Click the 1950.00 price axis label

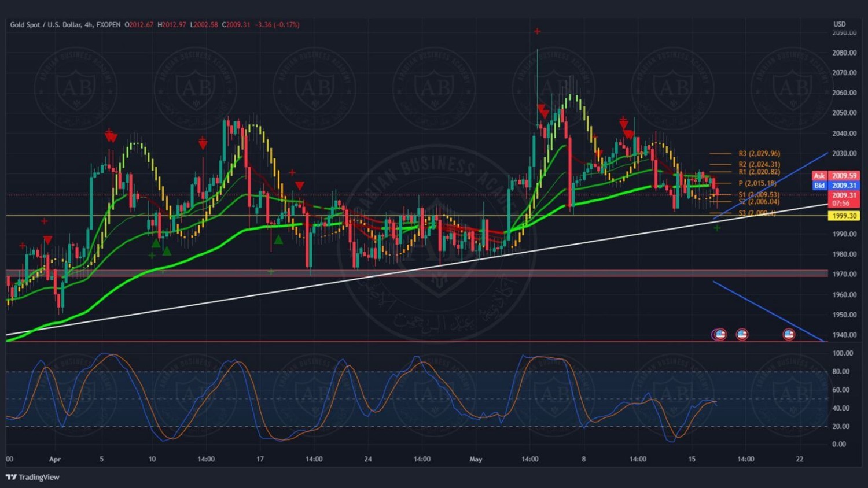tap(844, 315)
